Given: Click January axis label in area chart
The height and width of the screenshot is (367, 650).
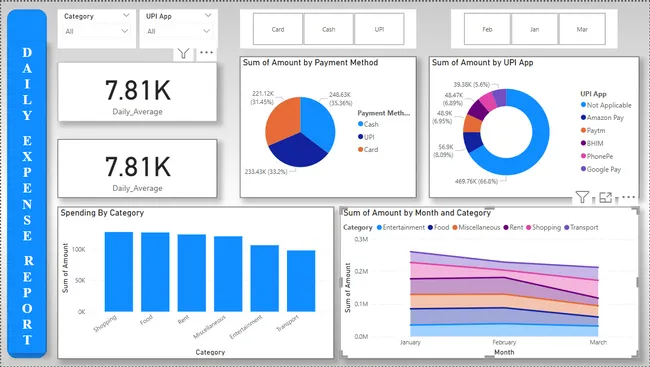Looking at the screenshot, I should coord(410,342).
